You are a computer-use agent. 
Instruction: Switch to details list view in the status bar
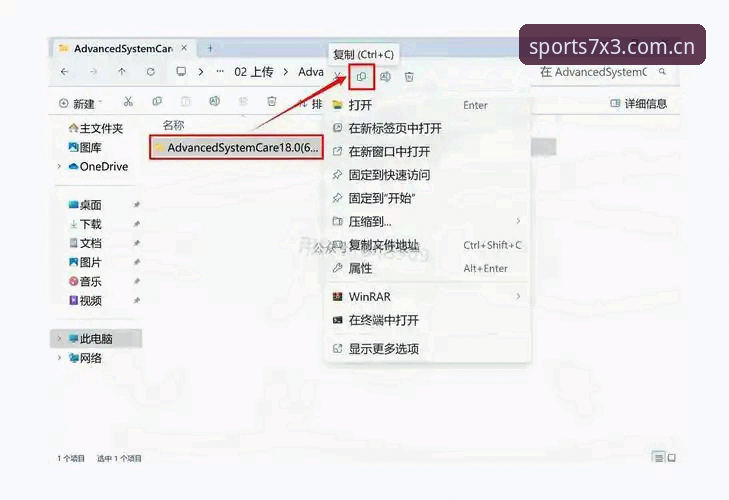pos(658,458)
